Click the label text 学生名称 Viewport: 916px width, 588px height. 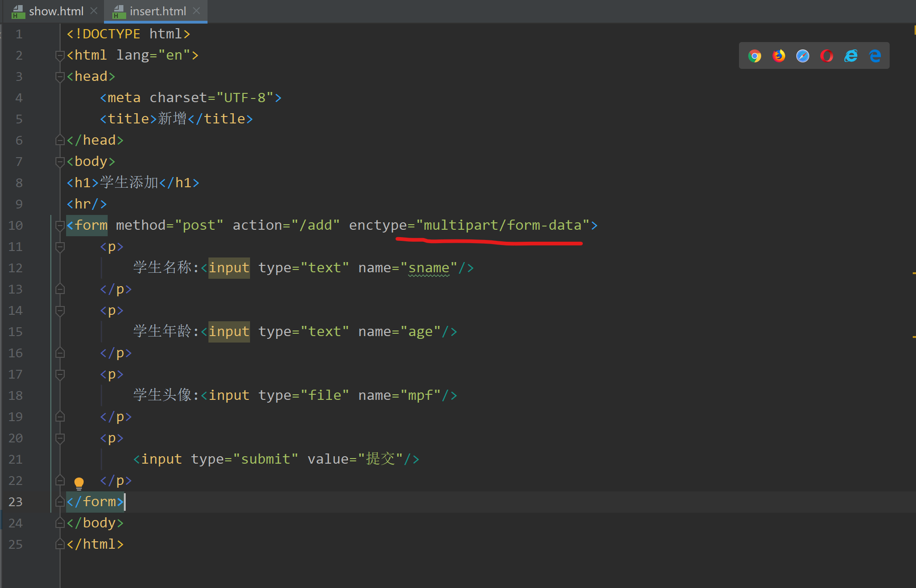[x=162, y=268]
